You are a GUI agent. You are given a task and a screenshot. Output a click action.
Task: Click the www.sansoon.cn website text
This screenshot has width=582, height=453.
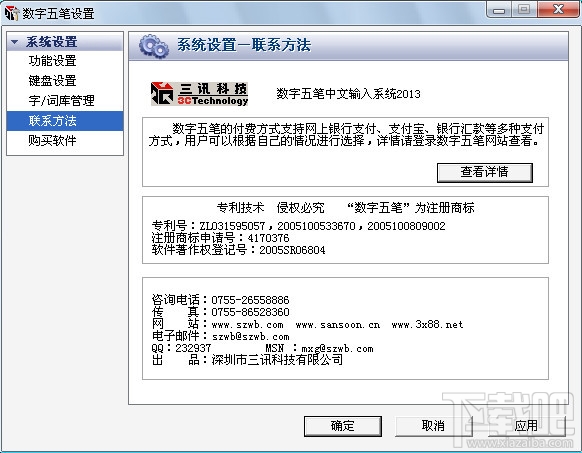click(x=338, y=325)
